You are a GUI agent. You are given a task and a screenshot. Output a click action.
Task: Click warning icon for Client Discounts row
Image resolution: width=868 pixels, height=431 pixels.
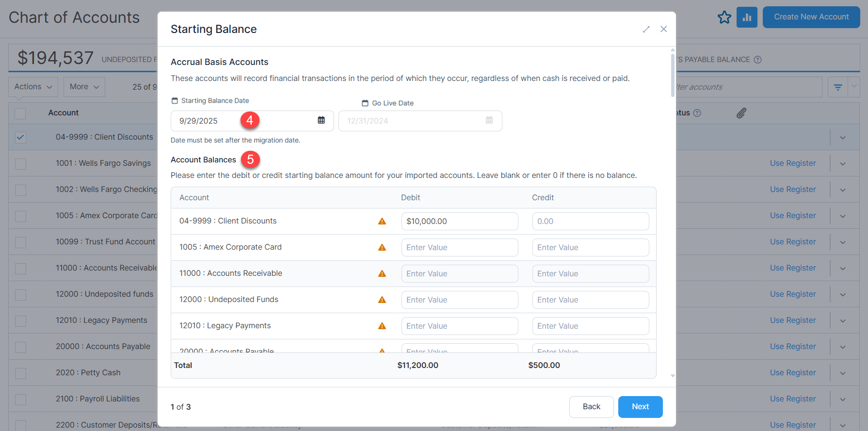(382, 222)
